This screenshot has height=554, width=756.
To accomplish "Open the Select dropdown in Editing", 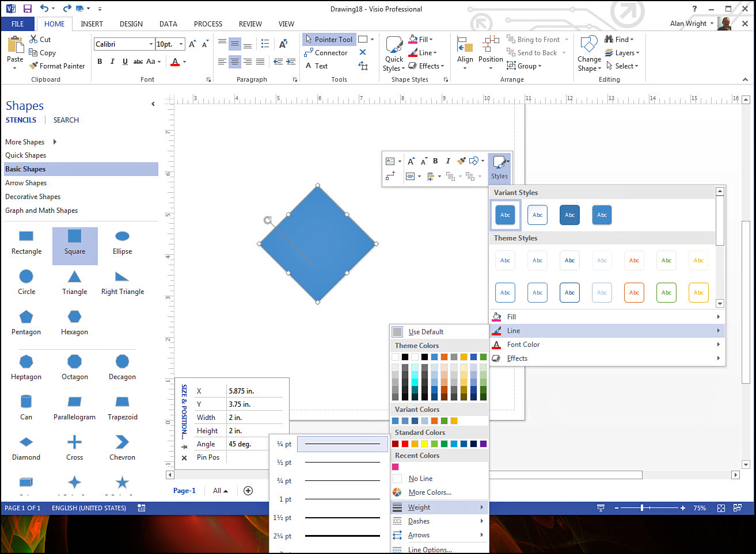I will point(622,66).
